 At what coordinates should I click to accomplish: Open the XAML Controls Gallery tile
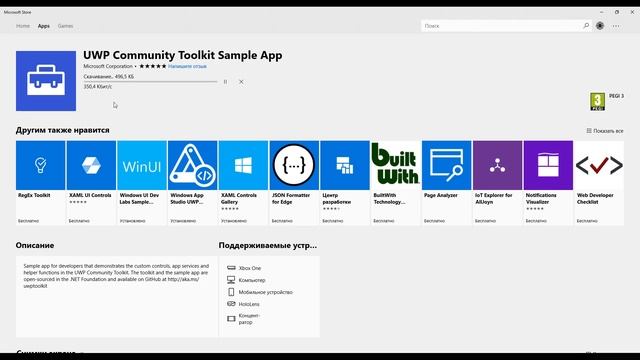243,183
